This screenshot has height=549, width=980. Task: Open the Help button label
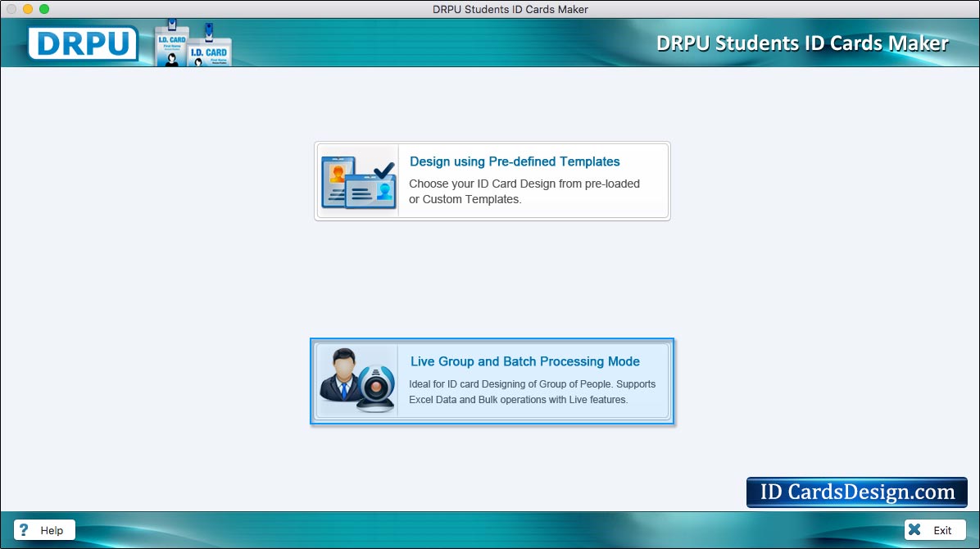(52, 530)
